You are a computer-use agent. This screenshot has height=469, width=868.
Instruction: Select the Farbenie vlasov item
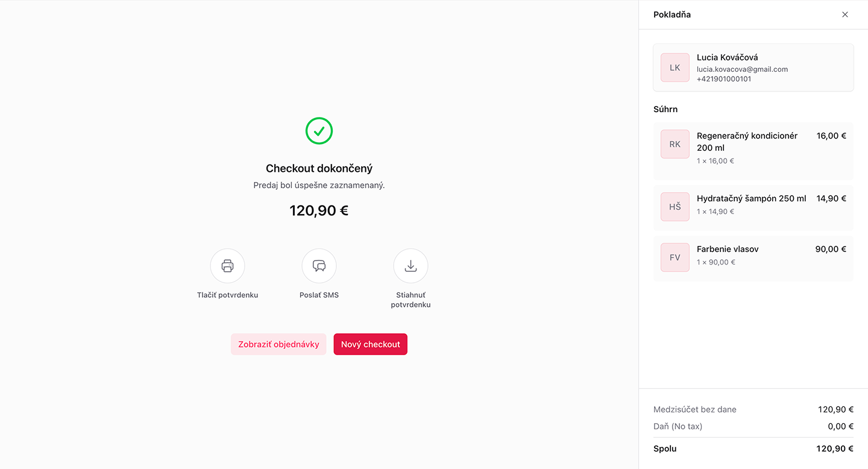point(753,258)
